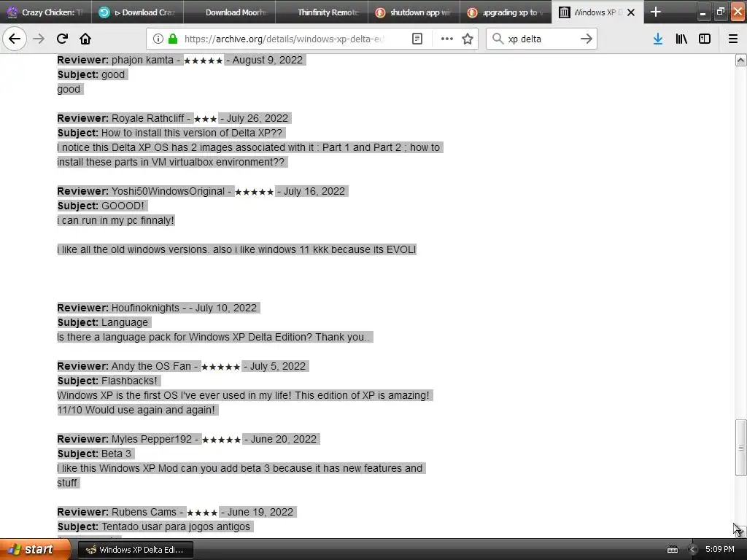Click subject 'Tentado usar para jogos antigos'
This screenshot has height=560, width=747.
tap(176, 526)
